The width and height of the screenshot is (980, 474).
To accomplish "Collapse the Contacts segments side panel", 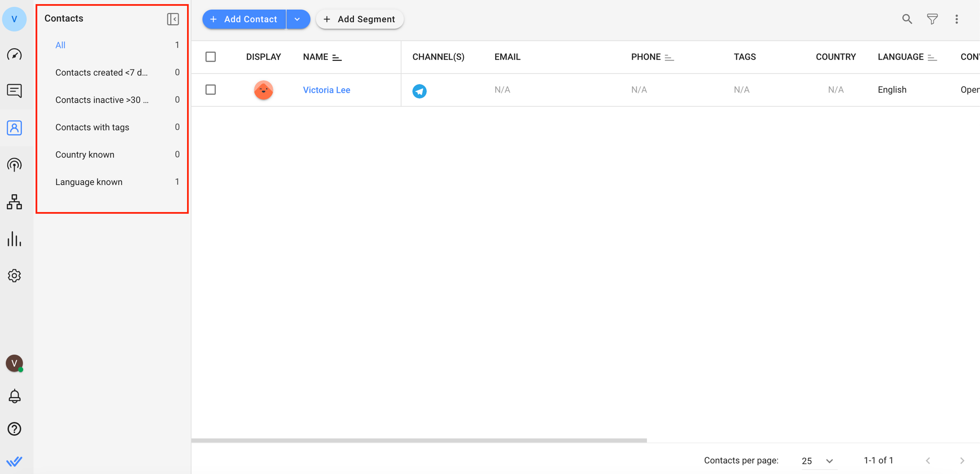I will coord(173,19).
